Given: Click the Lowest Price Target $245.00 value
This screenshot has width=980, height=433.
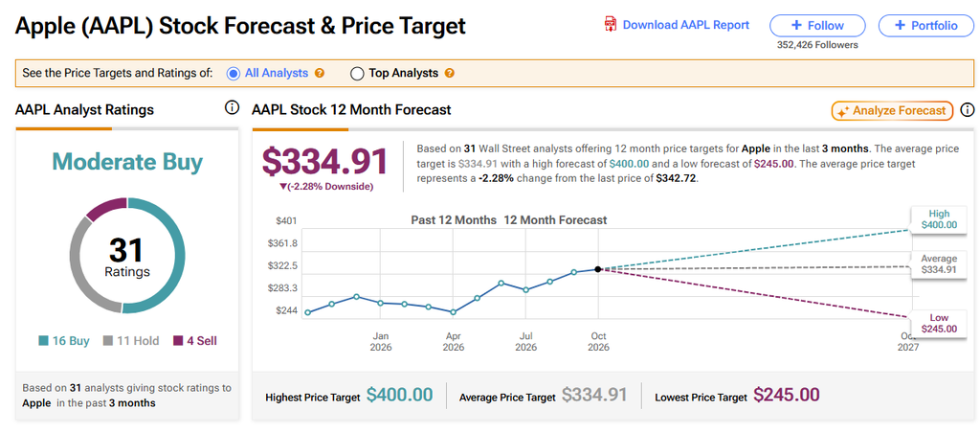Looking at the screenshot, I should coord(787,396).
